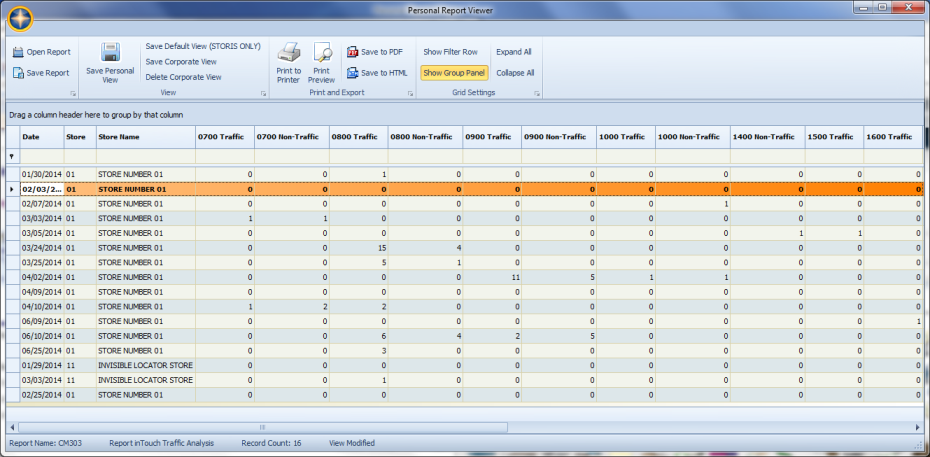Choose Delete Corporate View
Screen dimensions: 930x457
pos(183,76)
